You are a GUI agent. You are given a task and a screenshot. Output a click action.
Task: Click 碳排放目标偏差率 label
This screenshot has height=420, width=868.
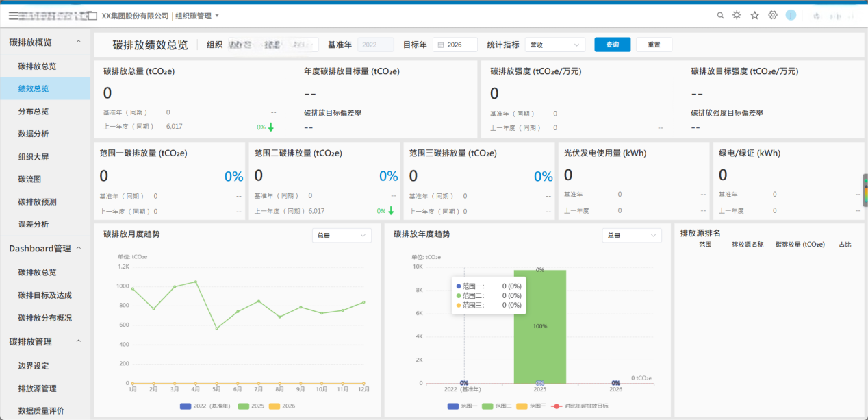(x=333, y=112)
